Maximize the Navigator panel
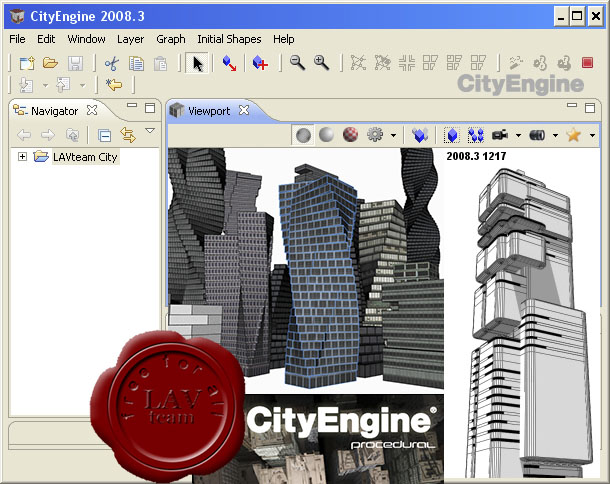This screenshot has width=610, height=484. pos(150,108)
